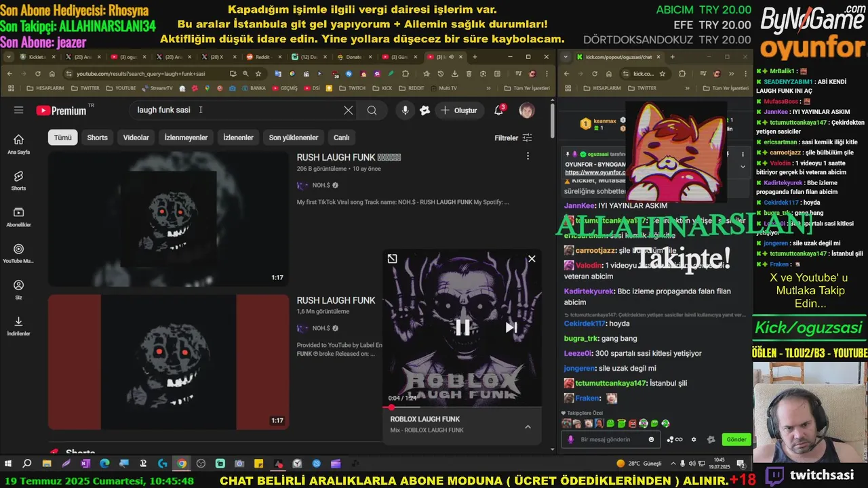Click the miniplayer red progress bar
868x488 pixels.
pos(462,407)
